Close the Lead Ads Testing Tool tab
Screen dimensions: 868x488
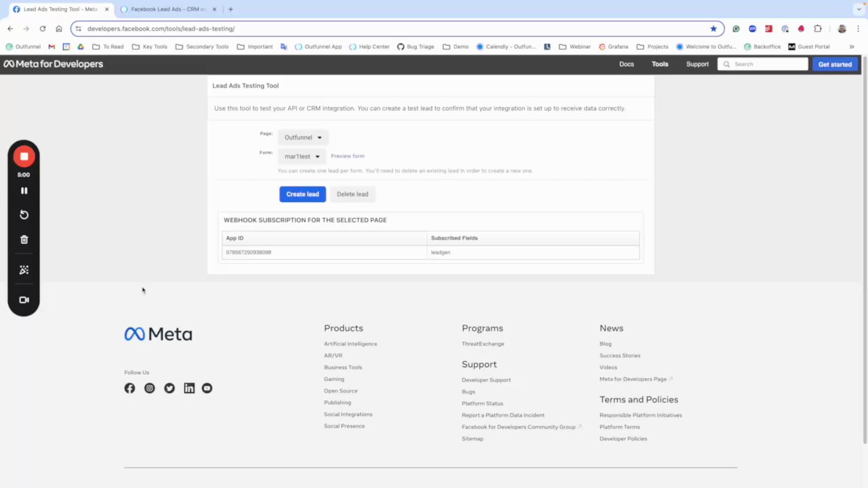coord(107,9)
